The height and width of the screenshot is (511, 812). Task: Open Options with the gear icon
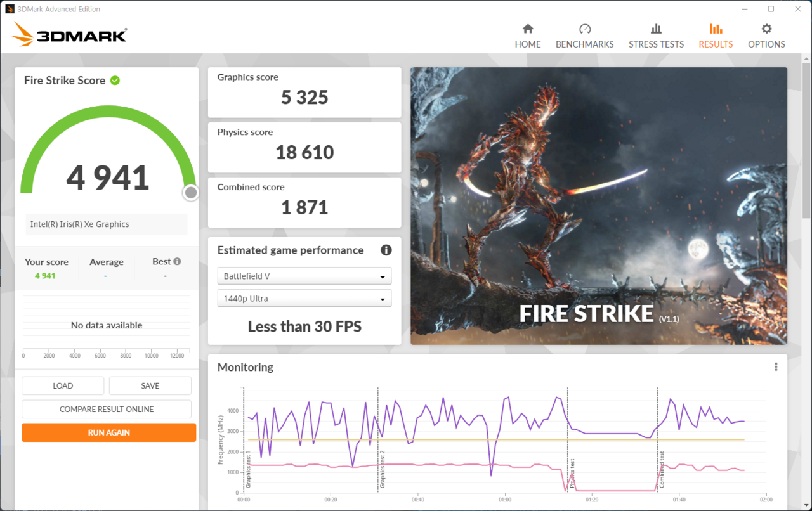click(x=766, y=29)
